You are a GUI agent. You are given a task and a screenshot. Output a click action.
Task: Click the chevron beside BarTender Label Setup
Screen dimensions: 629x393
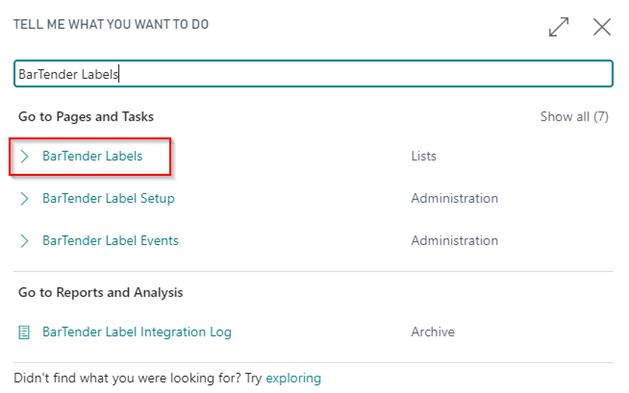pyautogui.click(x=24, y=198)
